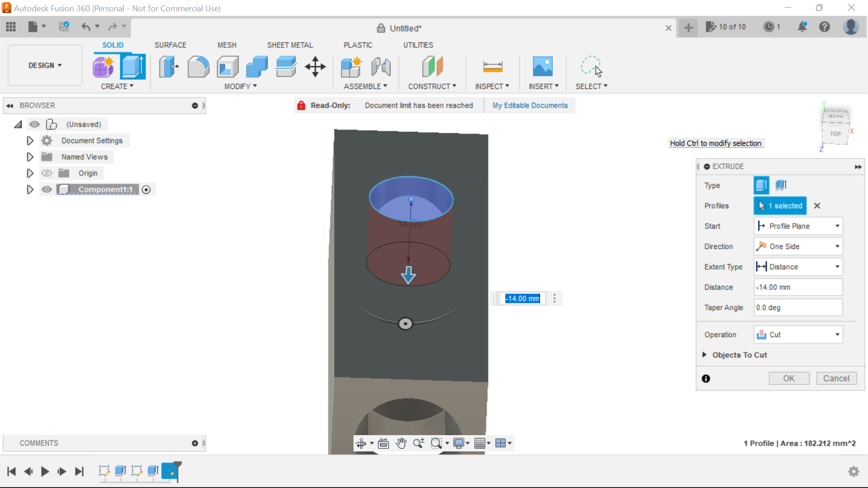Activate the Move/Copy tool
The image size is (868, 488).
pyautogui.click(x=315, y=66)
